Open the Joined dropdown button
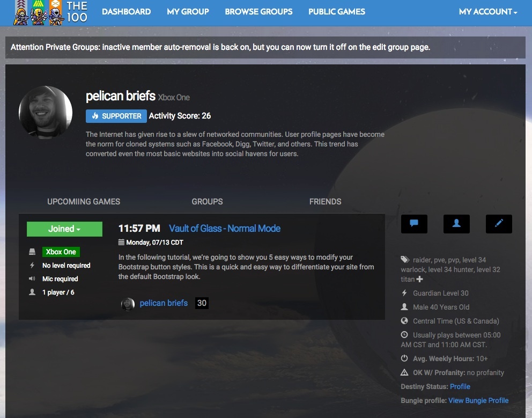This screenshot has width=532, height=418. pyautogui.click(x=64, y=229)
